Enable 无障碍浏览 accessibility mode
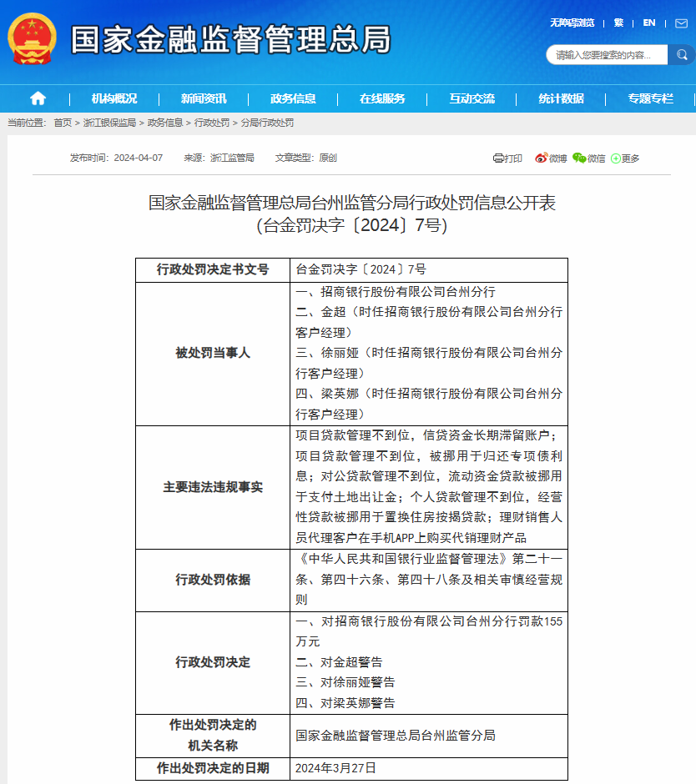The height and width of the screenshot is (784, 696). point(572,23)
